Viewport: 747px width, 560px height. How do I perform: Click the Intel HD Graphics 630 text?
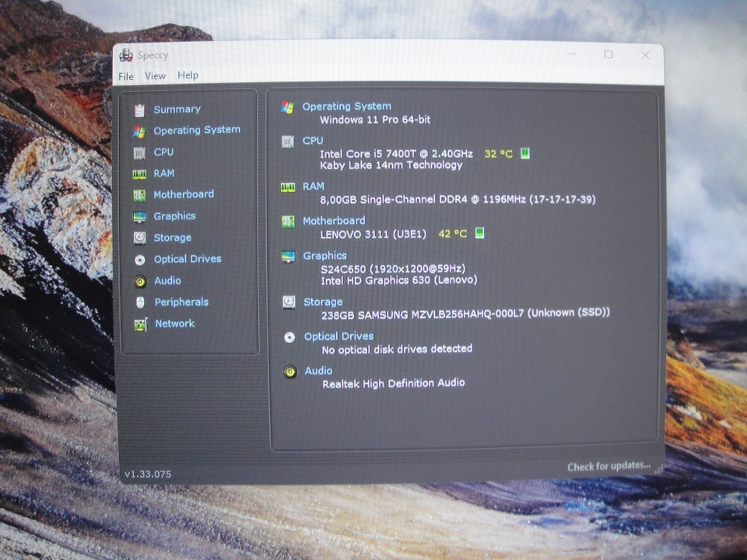click(399, 280)
